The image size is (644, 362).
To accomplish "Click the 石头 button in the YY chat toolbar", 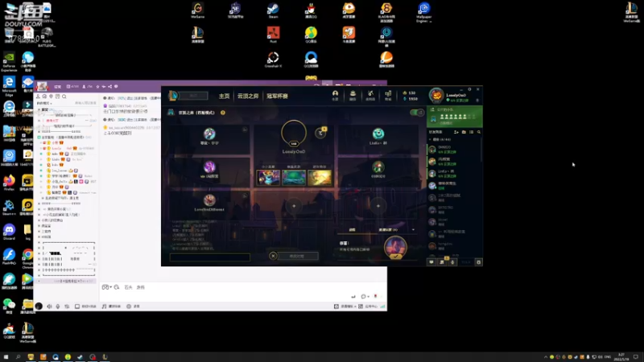I will (128, 287).
